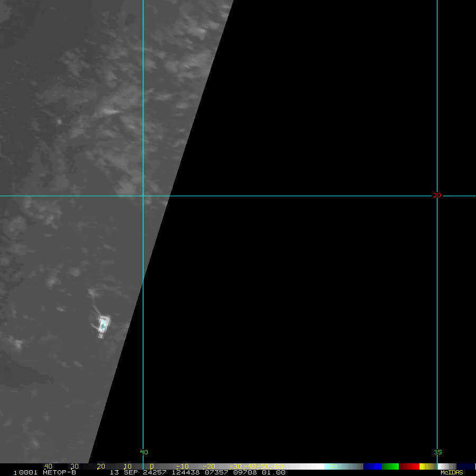Screen dimensions: 476x476
Task: Click the intersection of the 20 and 40 gridlines
Action: click(x=143, y=196)
